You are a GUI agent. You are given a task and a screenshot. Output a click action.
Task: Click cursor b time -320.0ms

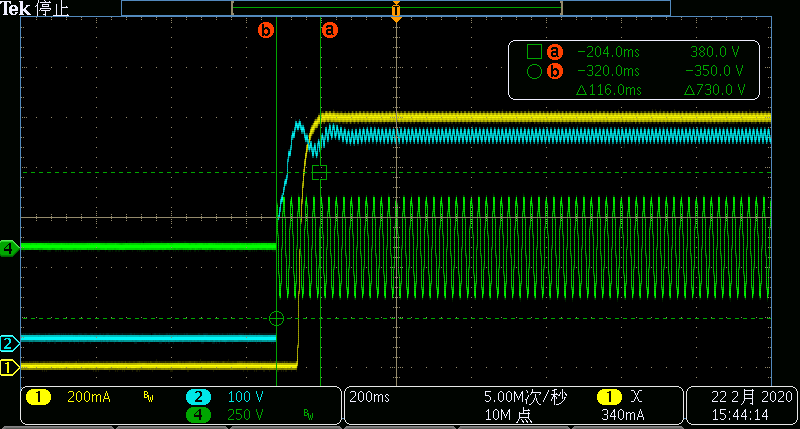608,71
